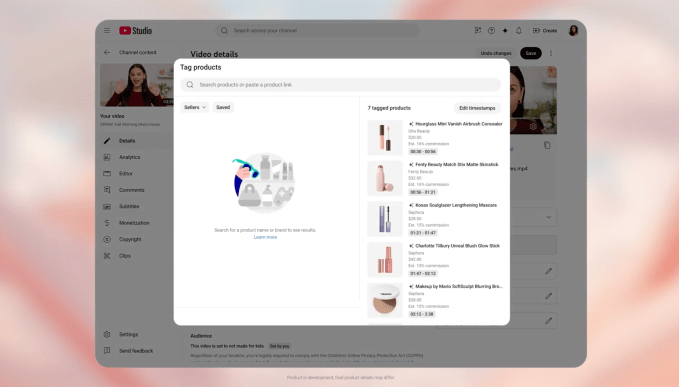Open Analytics in the sidebar
The width and height of the screenshot is (679, 387).
(x=129, y=157)
